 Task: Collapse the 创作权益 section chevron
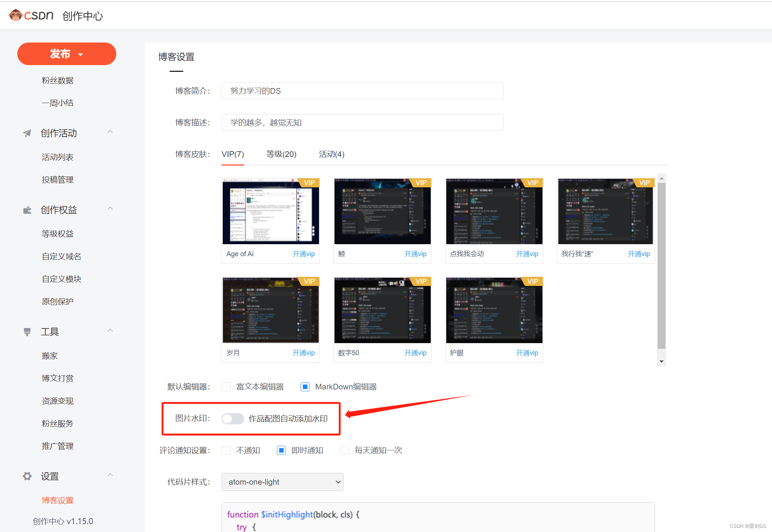click(110, 209)
